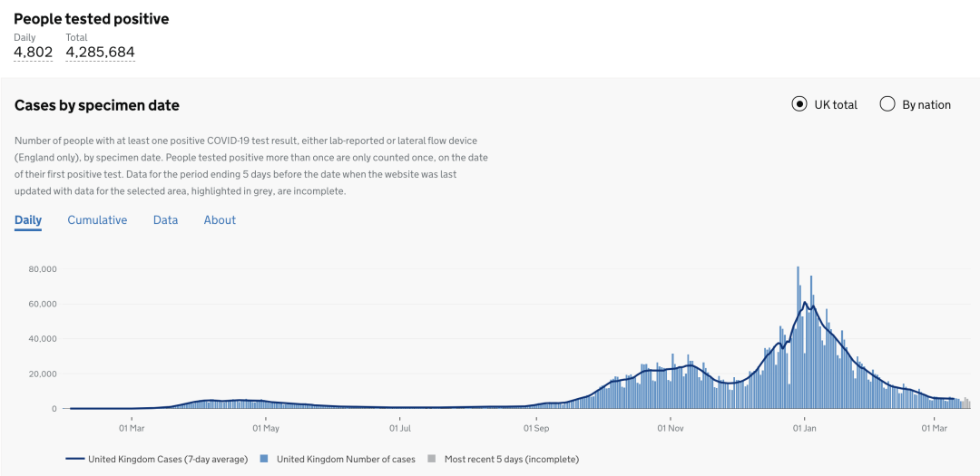Click the 7-day average line legend icon
Screen dimensions: 980x476
[74, 459]
